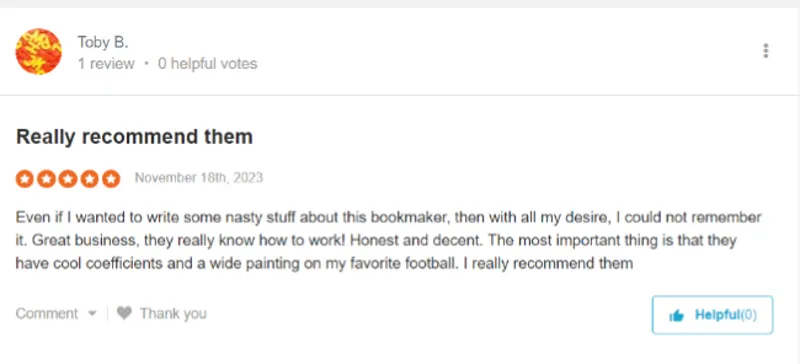Open the three-dot options menu on the review

click(x=765, y=51)
